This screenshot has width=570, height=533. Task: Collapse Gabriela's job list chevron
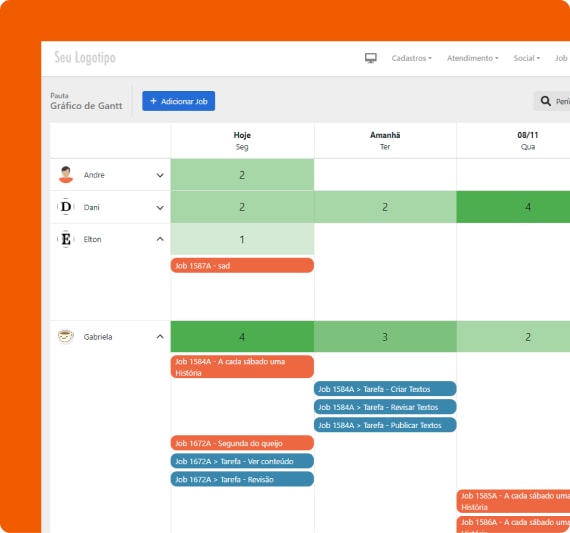pyautogui.click(x=160, y=336)
